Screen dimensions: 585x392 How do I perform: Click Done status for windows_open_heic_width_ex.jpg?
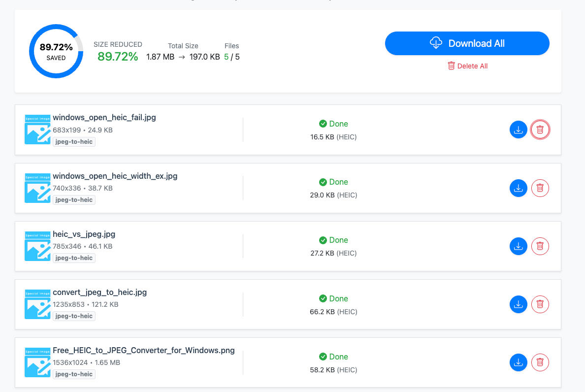point(333,182)
